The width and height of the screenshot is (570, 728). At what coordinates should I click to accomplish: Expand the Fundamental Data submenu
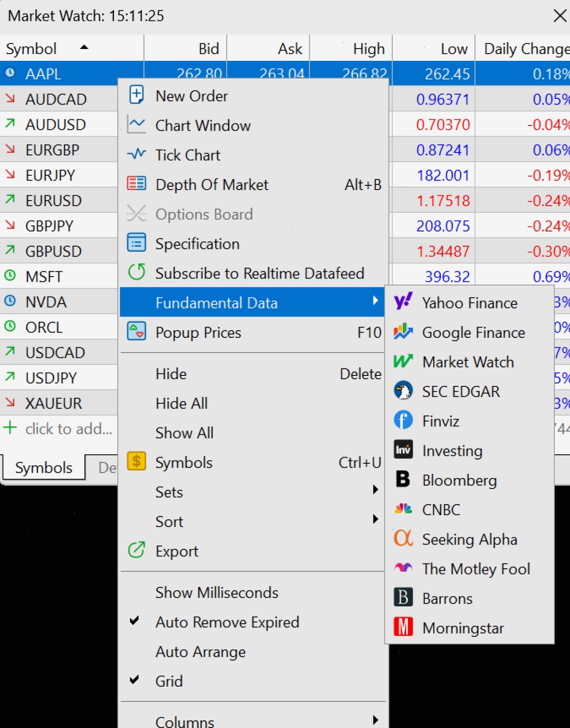(x=252, y=303)
